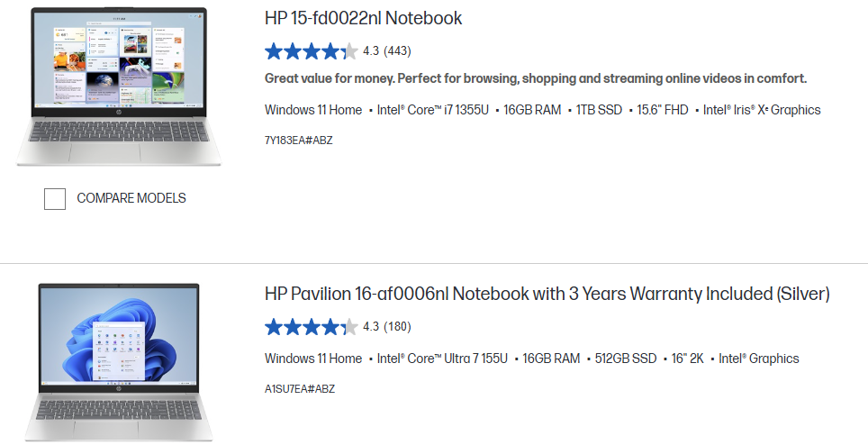Click the Intel Core i7 1355U spec
Viewport: 868px width, 445px height.
[x=433, y=110]
